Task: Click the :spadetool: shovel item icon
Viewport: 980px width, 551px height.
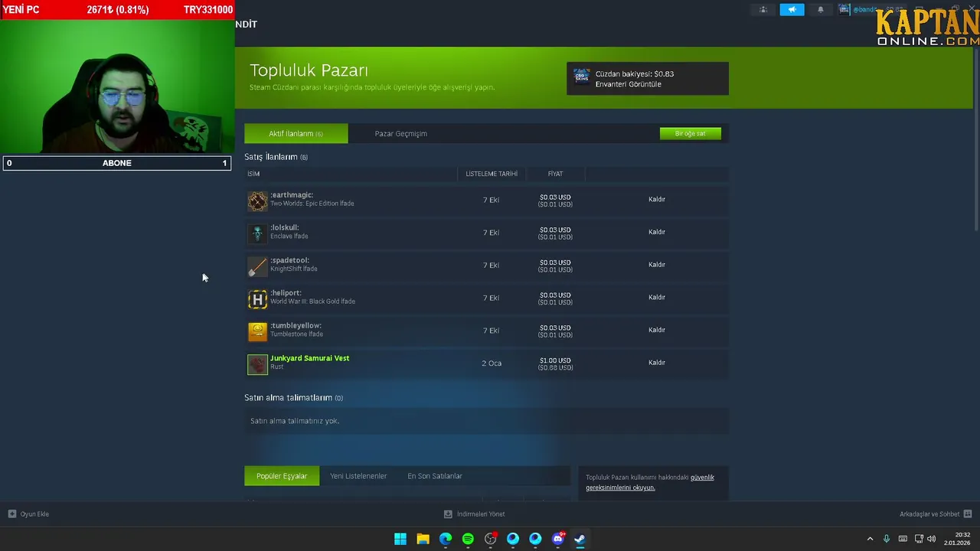Action: click(257, 266)
